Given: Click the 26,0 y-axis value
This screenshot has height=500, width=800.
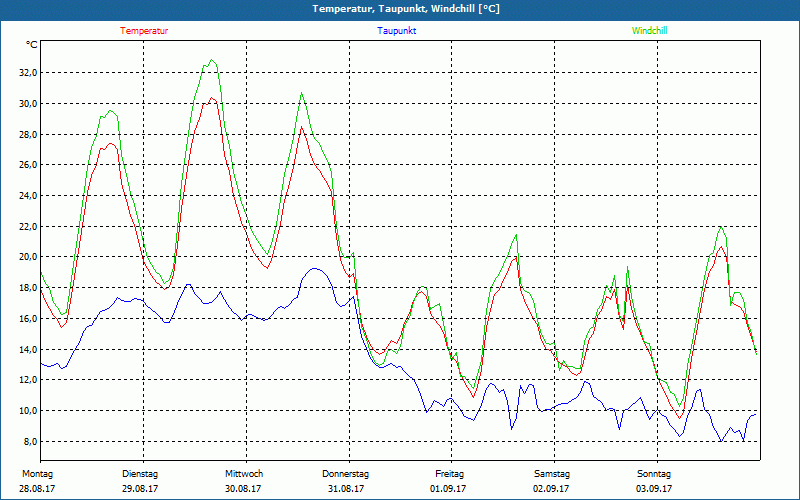Looking at the screenshot, I should [x=28, y=165].
